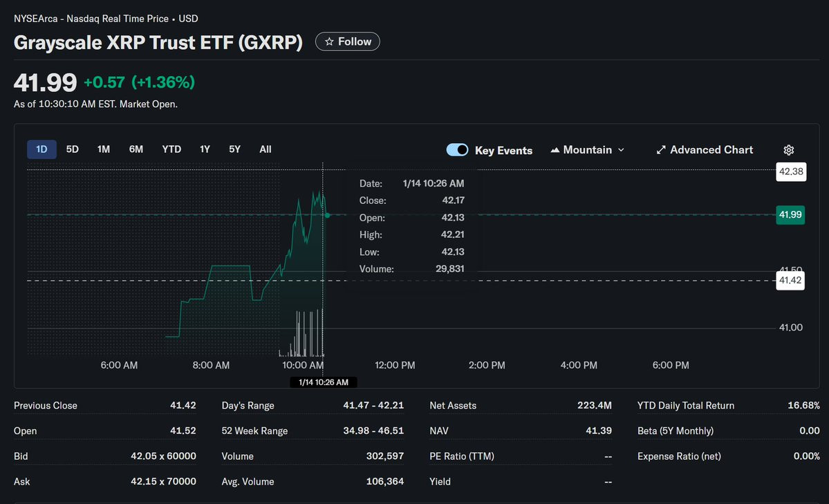
Task: Click the green price dot on chart
Action: (x=328, y=215)
